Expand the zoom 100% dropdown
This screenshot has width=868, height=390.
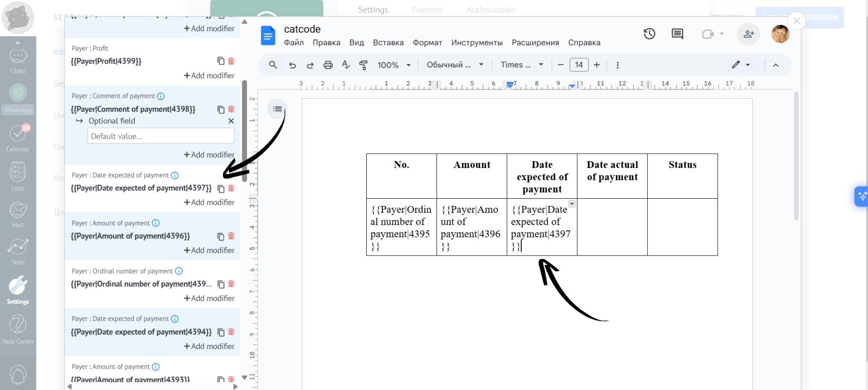click(x=394, y=65)
